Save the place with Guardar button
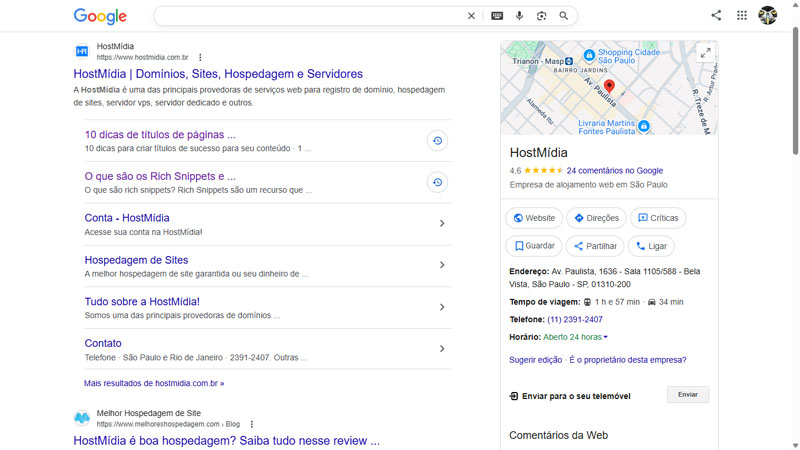 pyautogui.click(x=534, y=246)
